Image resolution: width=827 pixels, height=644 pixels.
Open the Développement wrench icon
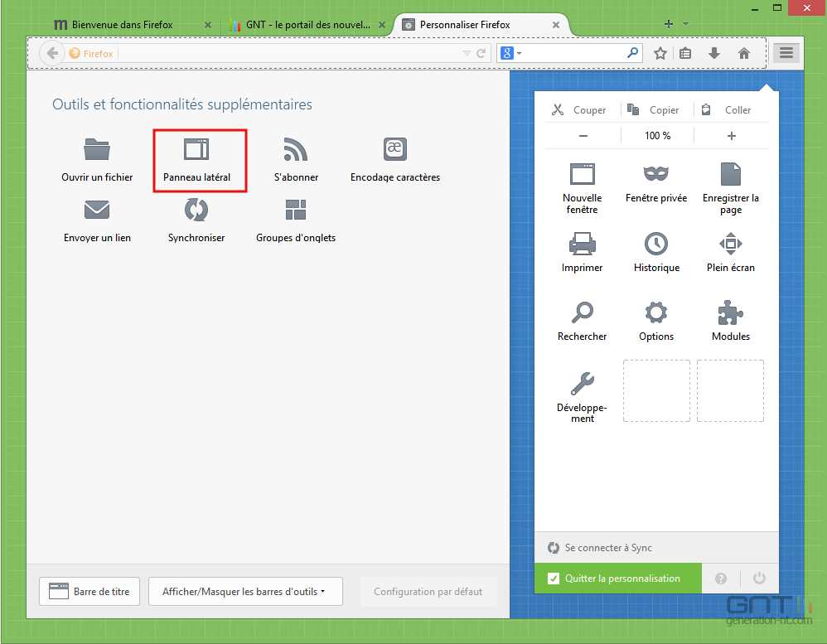tap(583, 384)
